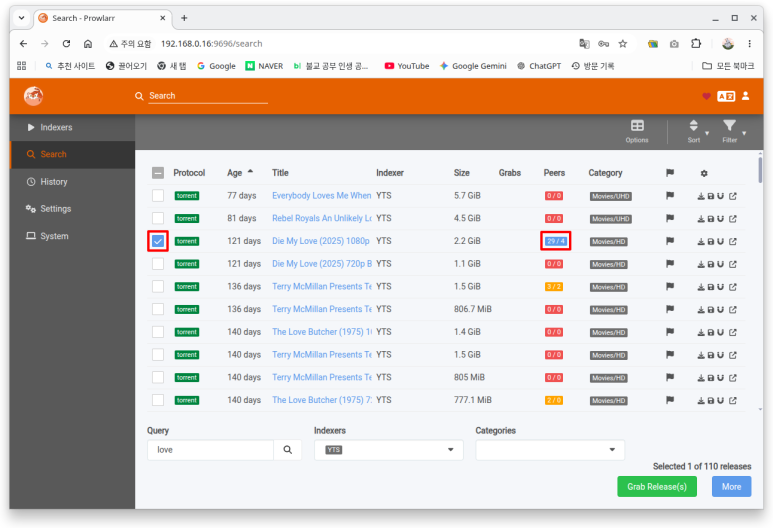Click the magnifier button beside the query field
Viewport: 773px width, 528px height.
click(x=287, y=450)
